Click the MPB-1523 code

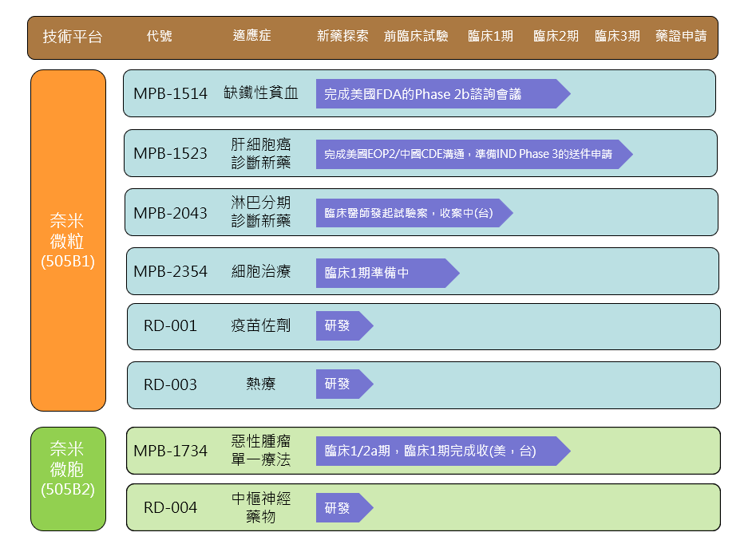pyautogui.click(x=170, y=153)
